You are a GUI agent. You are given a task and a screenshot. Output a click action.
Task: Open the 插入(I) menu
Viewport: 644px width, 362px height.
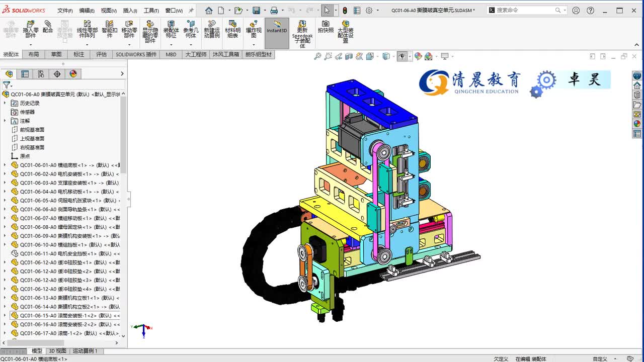click(x=130, y=11)
